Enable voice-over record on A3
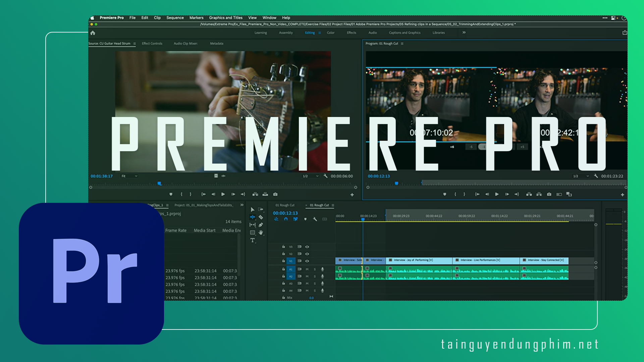The image size is (644, 362). pyautogui.click(x=322, y=284)
